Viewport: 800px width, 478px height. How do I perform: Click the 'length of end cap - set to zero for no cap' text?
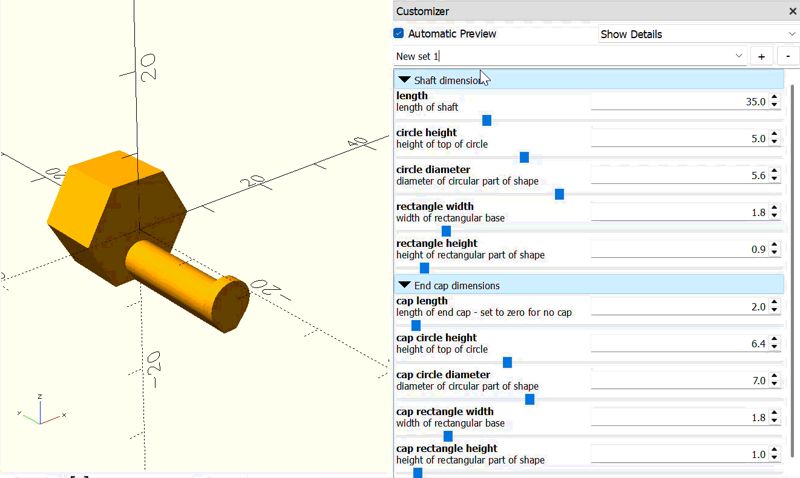click(x=484, y=312)
